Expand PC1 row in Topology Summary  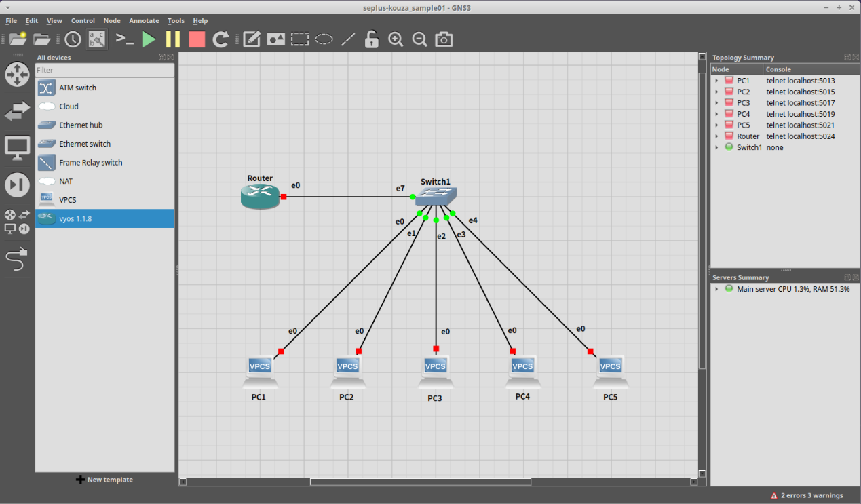tap(716, 81)
